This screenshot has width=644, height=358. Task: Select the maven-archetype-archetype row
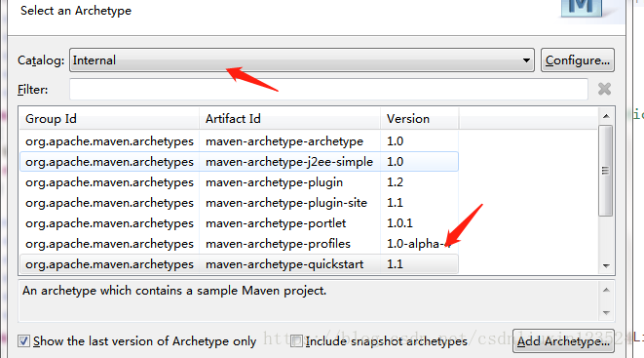point(239,141)
